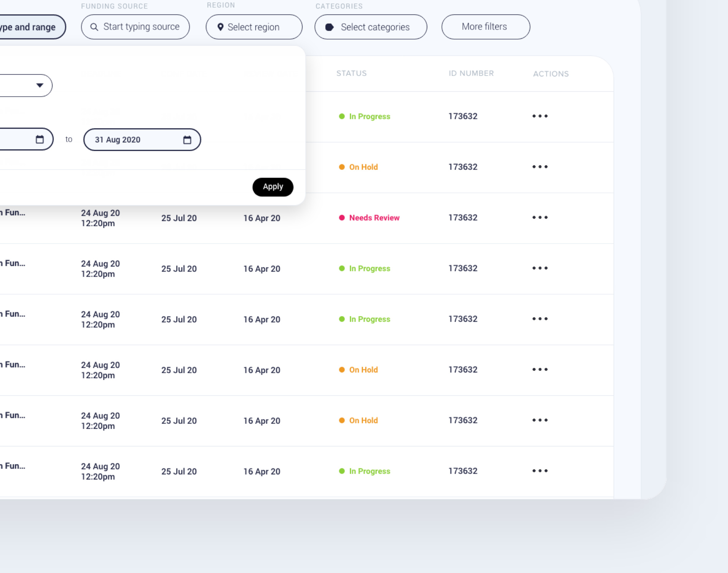Click the Start typing source input field

point(136,27)
